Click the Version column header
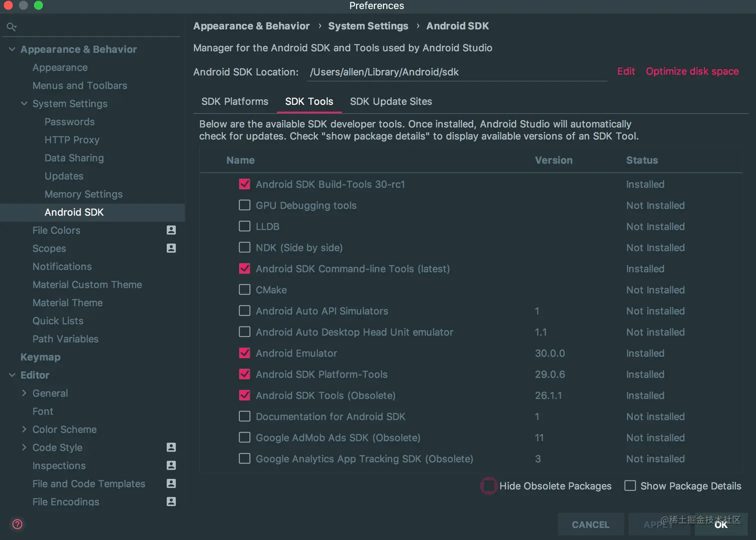 point(553,160)
